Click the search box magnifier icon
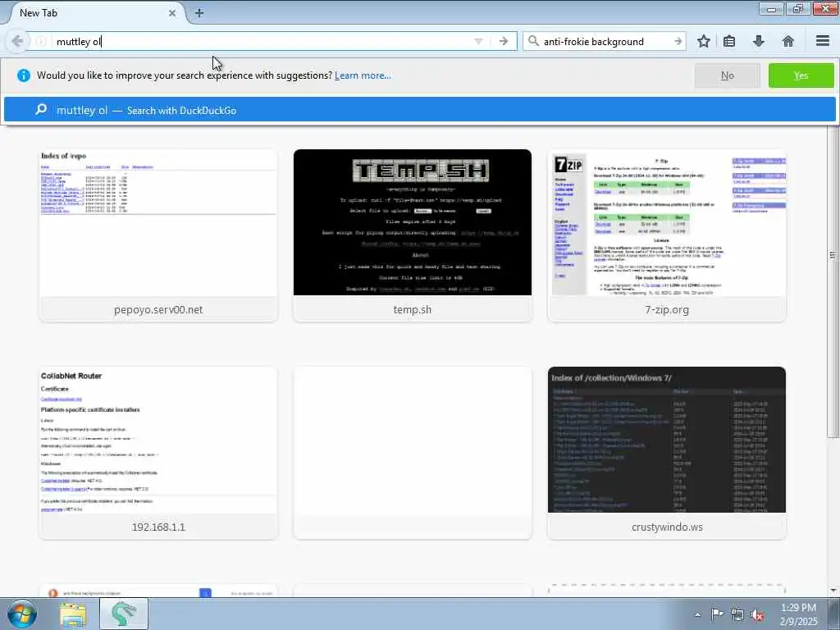This screenshot has height=630, width=840. point(533,41)
